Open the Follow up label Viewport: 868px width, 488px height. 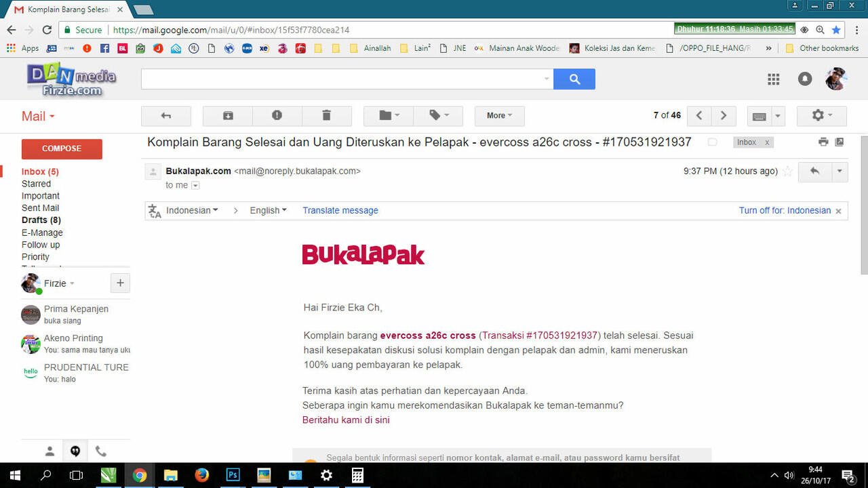click(41, 245)
